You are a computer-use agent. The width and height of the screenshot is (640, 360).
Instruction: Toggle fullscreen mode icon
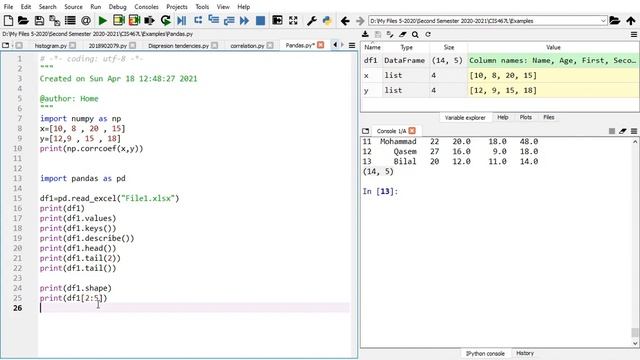(x=293, y=20)
